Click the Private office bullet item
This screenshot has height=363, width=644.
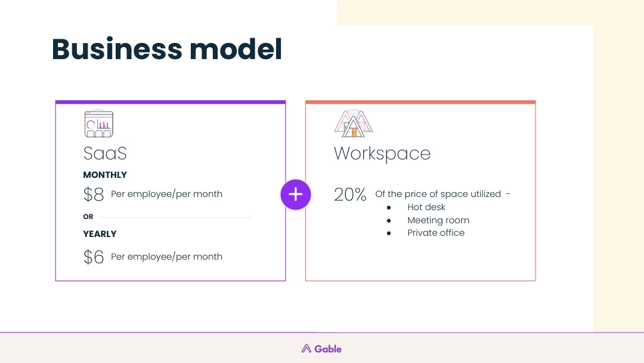tap(436, 233)
